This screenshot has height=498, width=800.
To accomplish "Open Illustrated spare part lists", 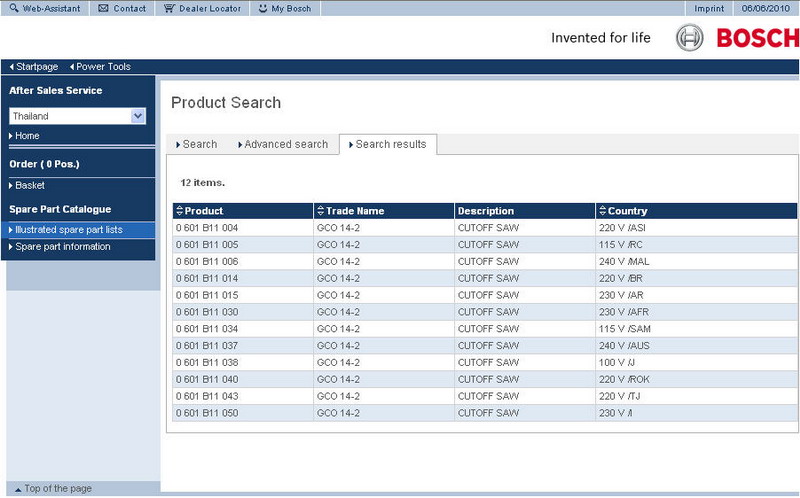I will (68, 230).
